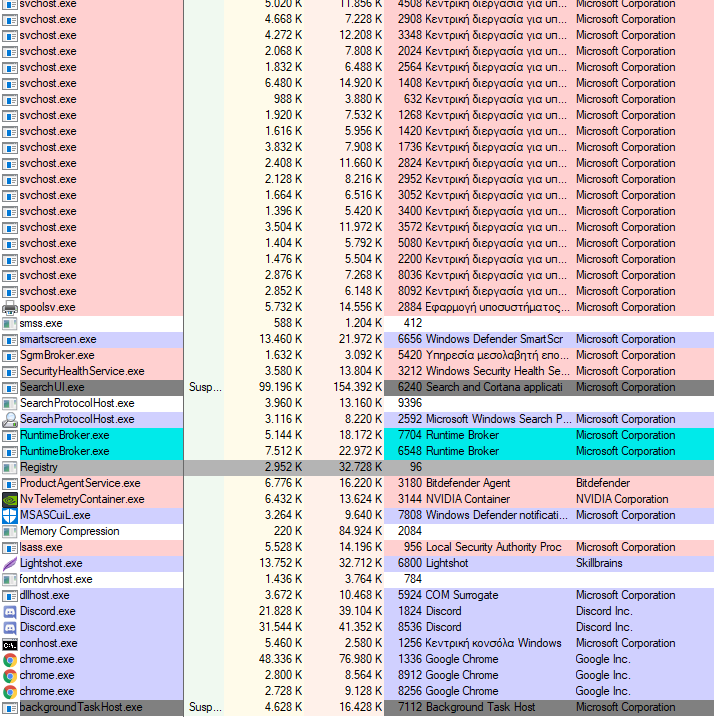Click the Chrome icon for PID 8256
720x717 pixels.
[x=10, y=692]
